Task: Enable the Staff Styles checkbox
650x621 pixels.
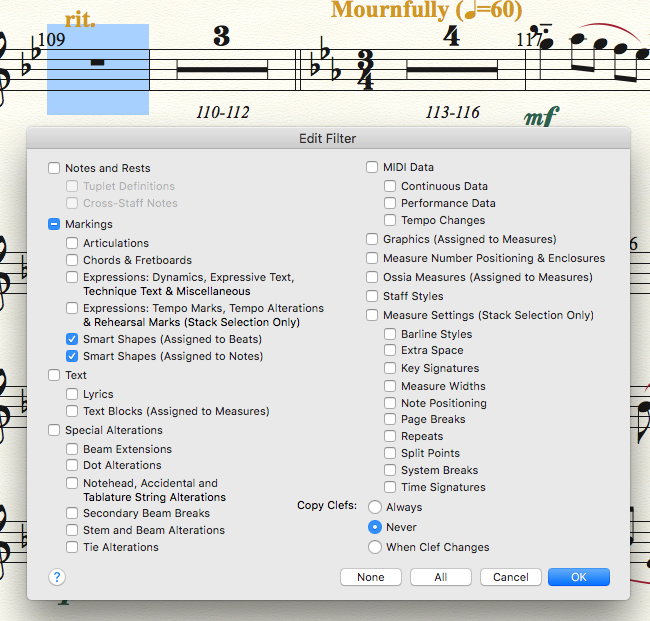Action: tap(372, 296)
